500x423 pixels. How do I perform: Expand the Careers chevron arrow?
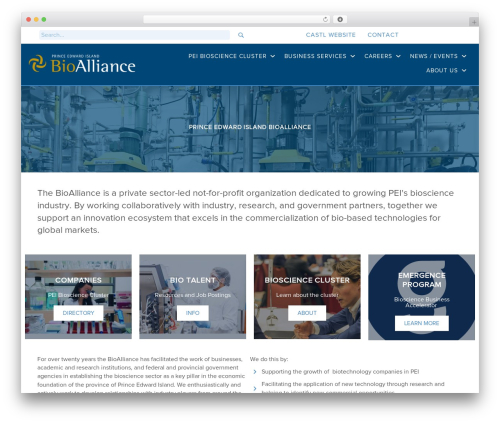(x=398, y=56)
